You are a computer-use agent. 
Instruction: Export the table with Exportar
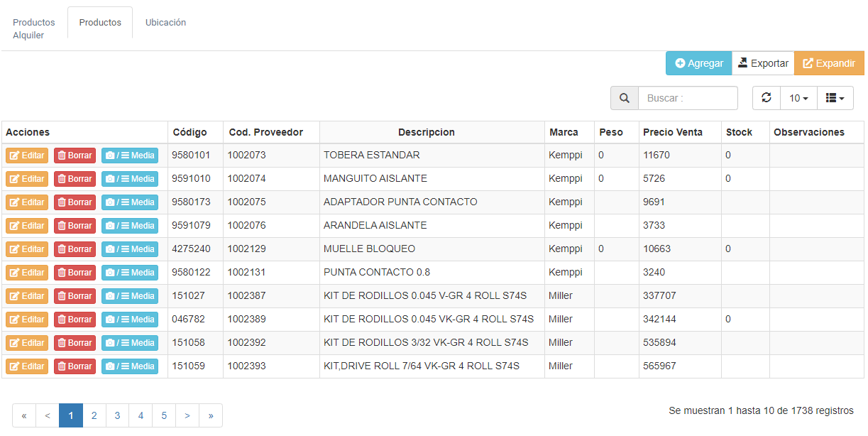(x=763, y=63)
